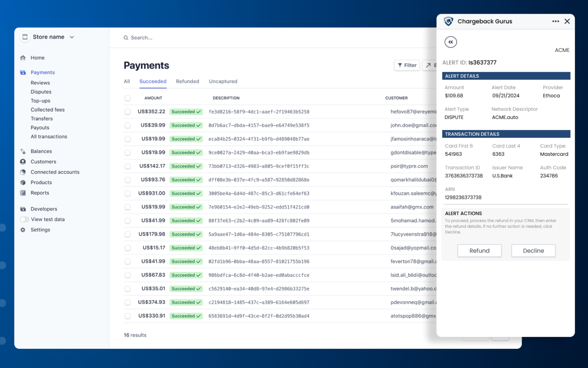Click the Balances transfer-arrows icon
588x368 pixels.
click(23, 151)
